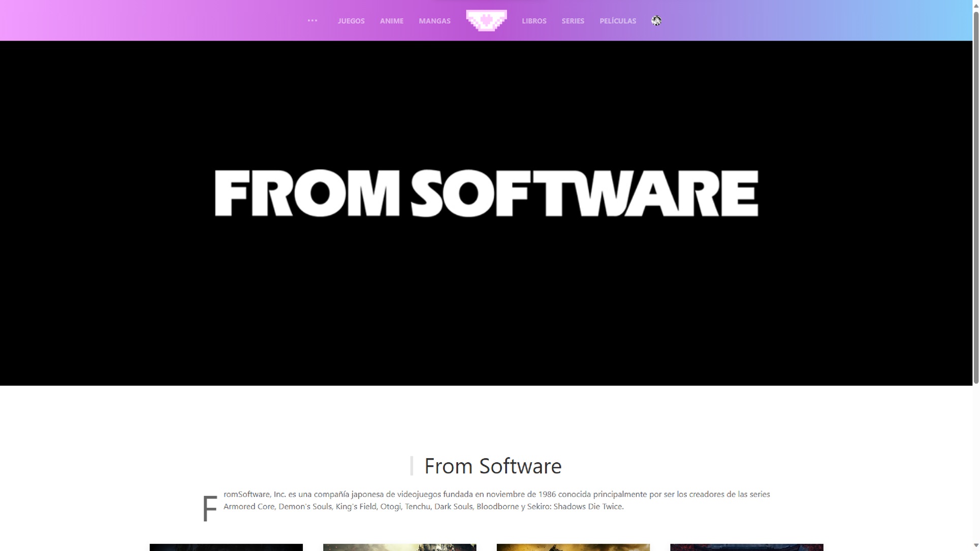Click the scrollbar down arrow
Viewport: 980px width, 551px height.
[975, 545]
